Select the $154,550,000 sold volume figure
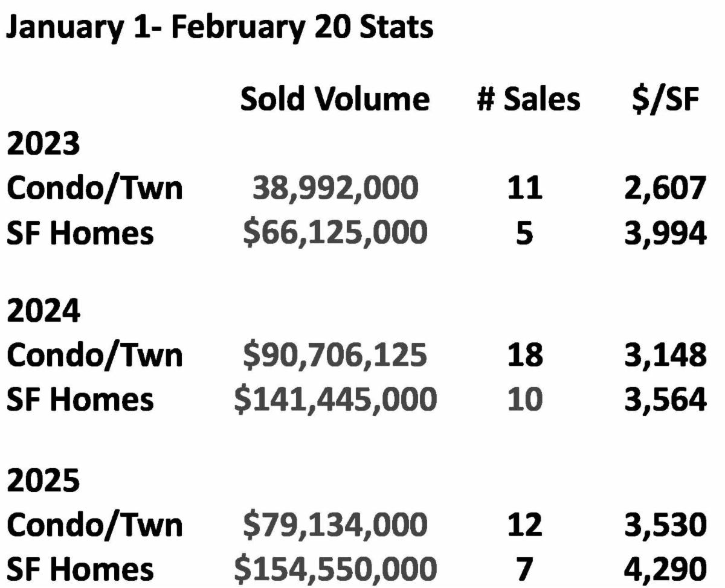This screenshot has height=588, width=725. point(335,568)
